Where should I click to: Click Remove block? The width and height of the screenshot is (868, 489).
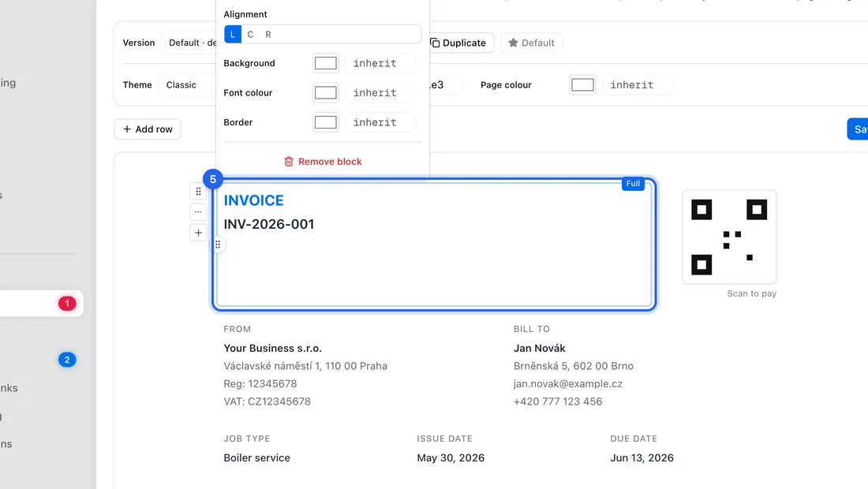click(323, 162)
